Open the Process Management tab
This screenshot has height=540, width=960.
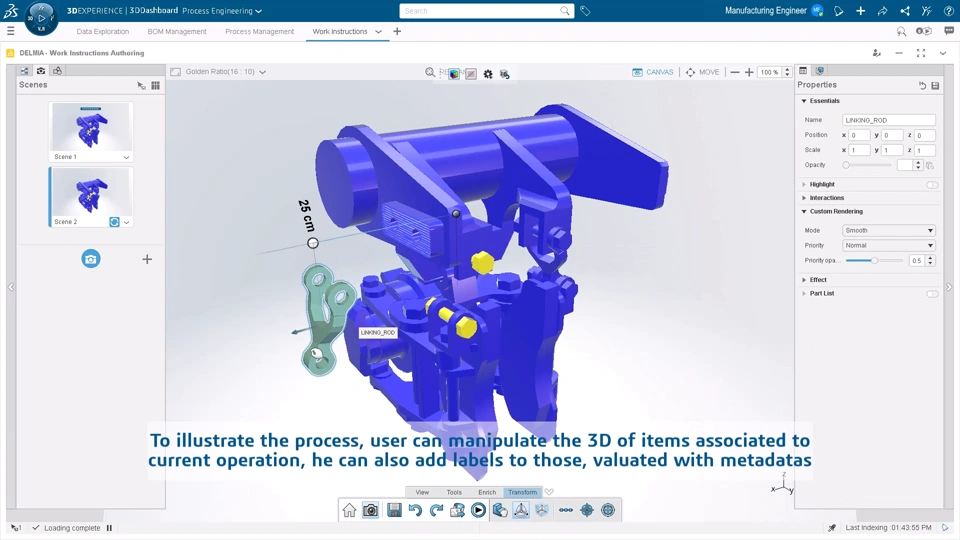tap(260, 31)
